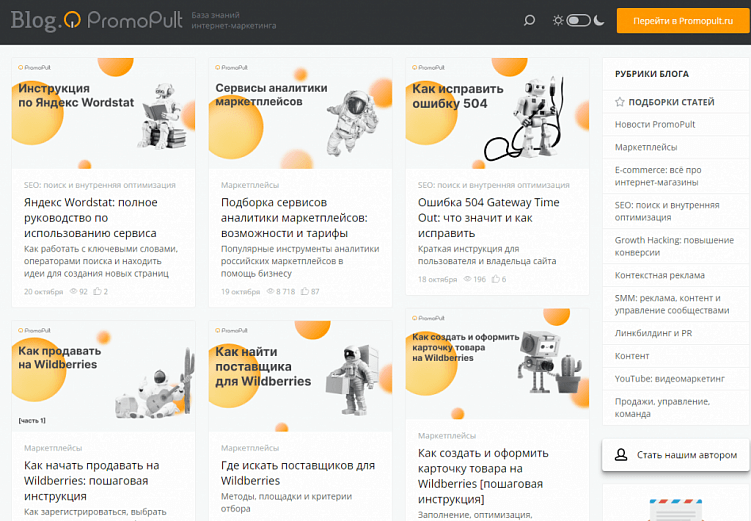This screenshot has width=751, height=521.
Task: Open article 'Ошибка 504 Gateway Time Out'
Action: (x=489, y=218)
